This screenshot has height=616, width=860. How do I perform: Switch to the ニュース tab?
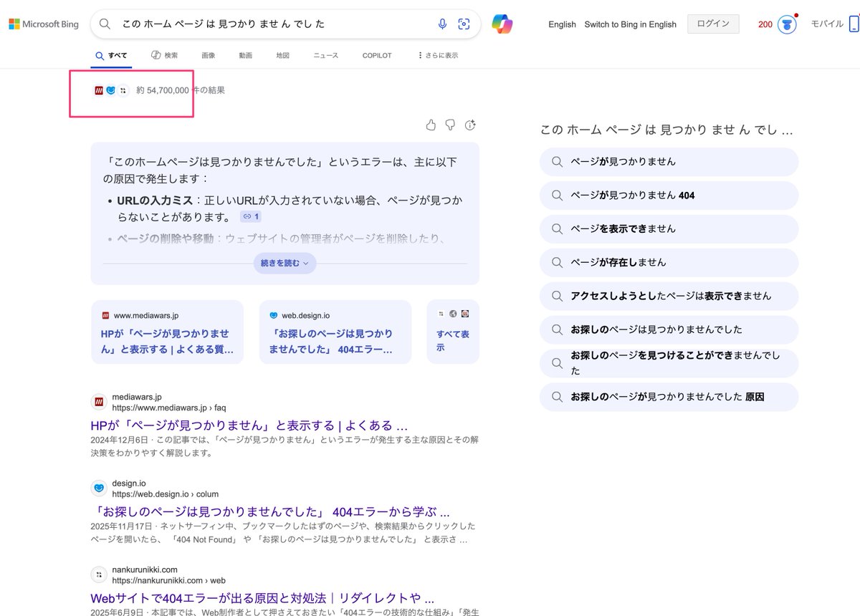tap(325, 55)
